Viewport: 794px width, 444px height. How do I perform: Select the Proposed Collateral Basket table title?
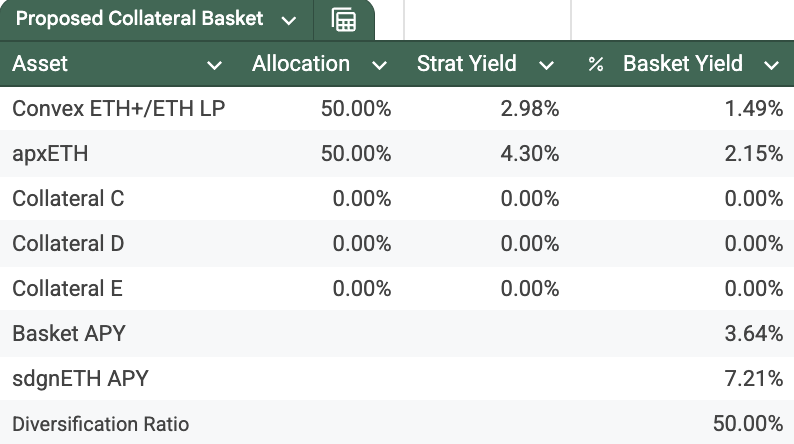[x=139, y=19]
